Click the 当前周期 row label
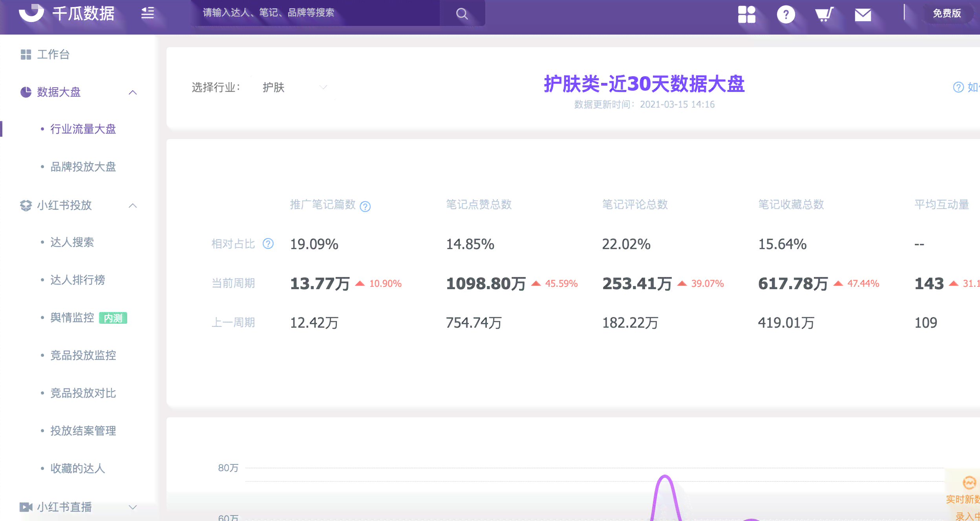The height and width of the screenshot is (521, 980). pos(233,283)
